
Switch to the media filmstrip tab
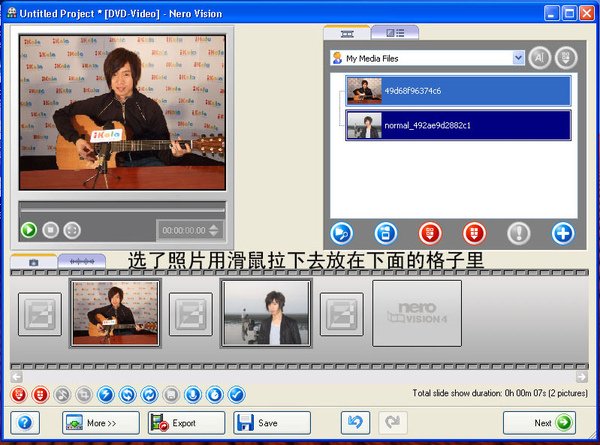pos(347,33)
